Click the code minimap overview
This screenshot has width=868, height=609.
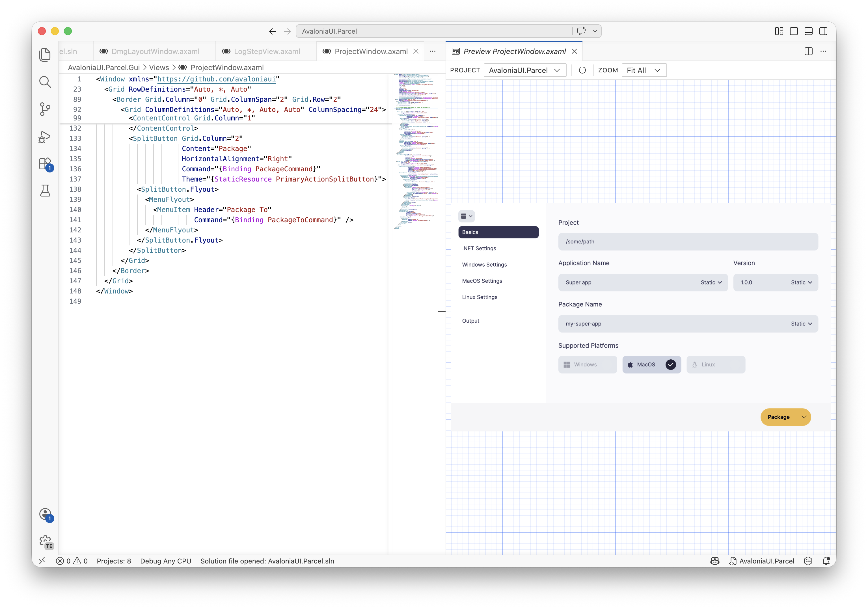(415, 151)
